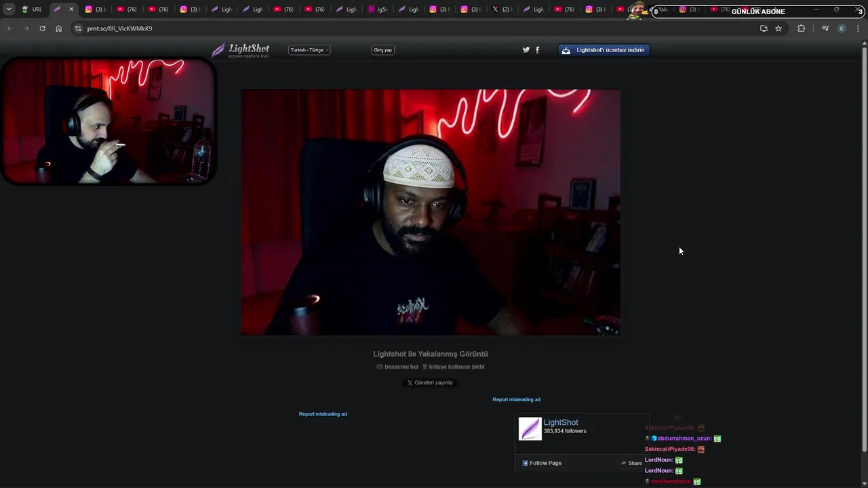868x488 pixels.
Task: Click the right Report misleading ad link
Action: (x=516, y=399)
